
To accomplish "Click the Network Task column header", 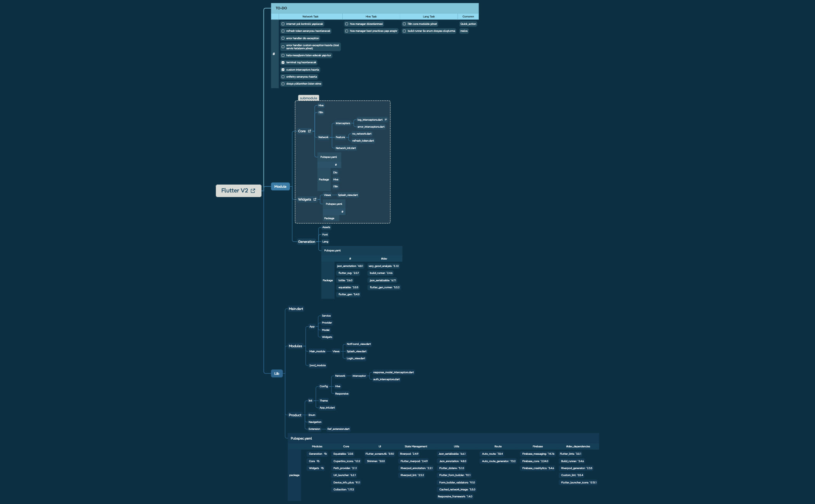I will 310,16.
